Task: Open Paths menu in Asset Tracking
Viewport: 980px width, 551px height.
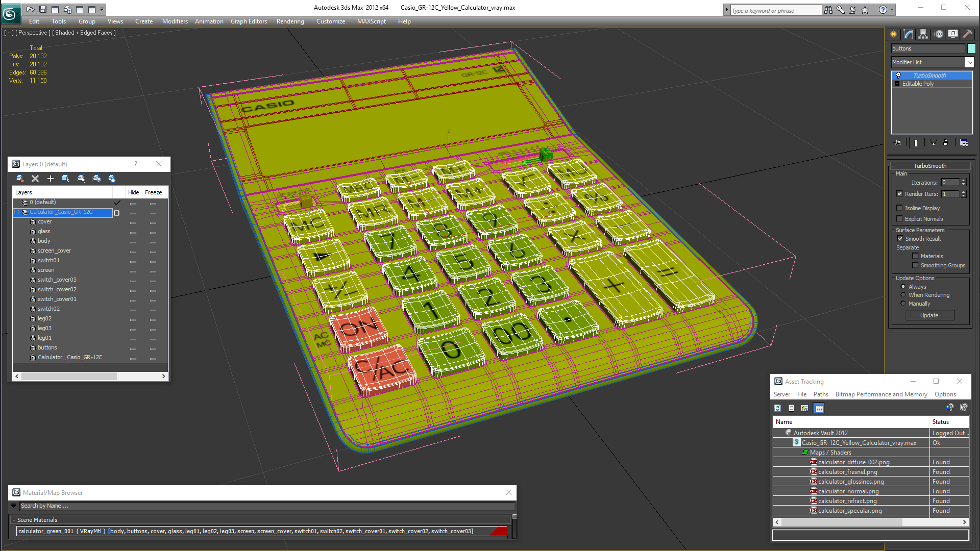Action: coord(821,394)
